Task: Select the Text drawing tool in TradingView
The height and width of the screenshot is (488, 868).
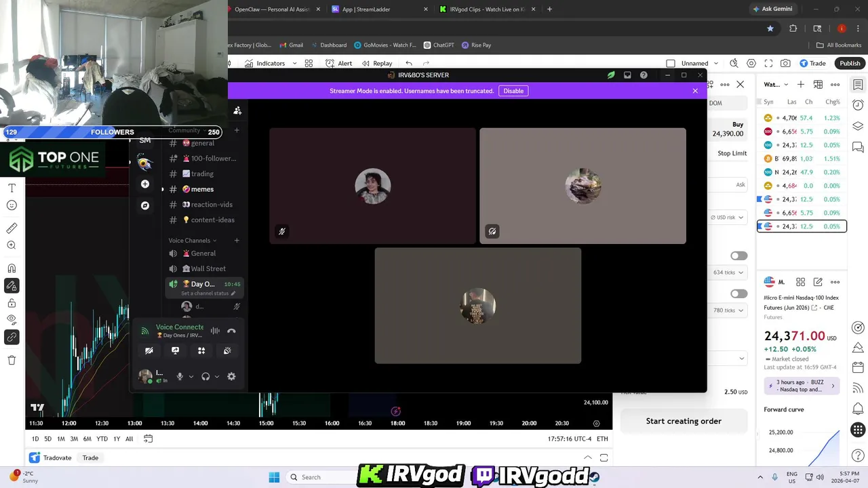Action: point(12,188)
